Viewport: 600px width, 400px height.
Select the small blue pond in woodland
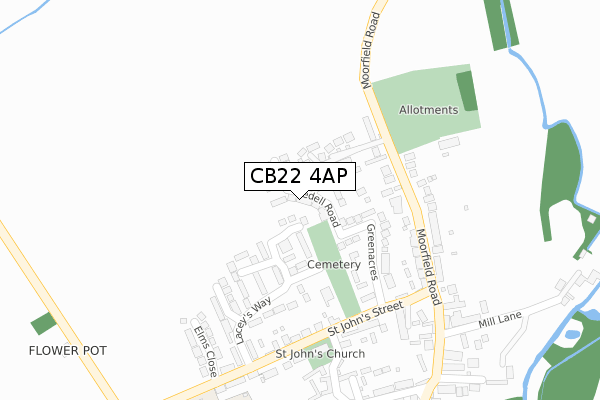coord(572,334)
